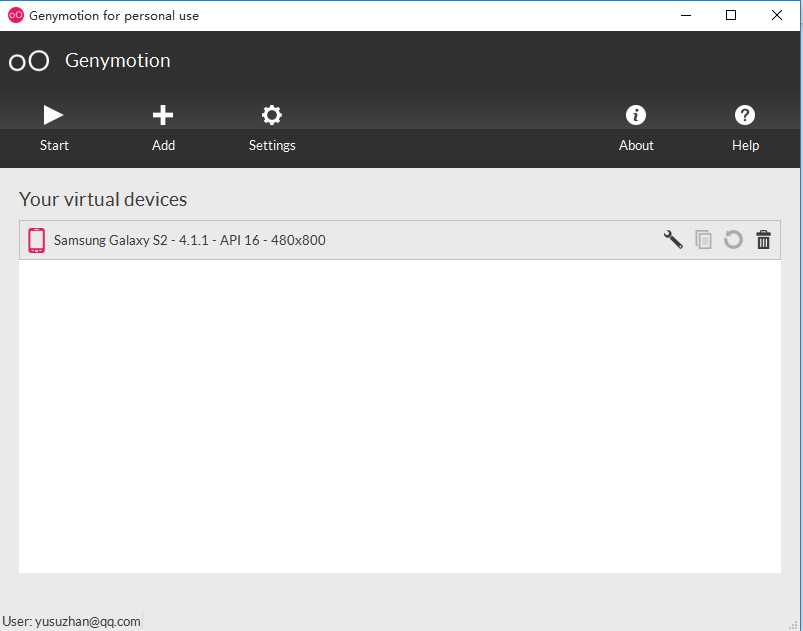Maximize the Genymotion window

(731, 15)
